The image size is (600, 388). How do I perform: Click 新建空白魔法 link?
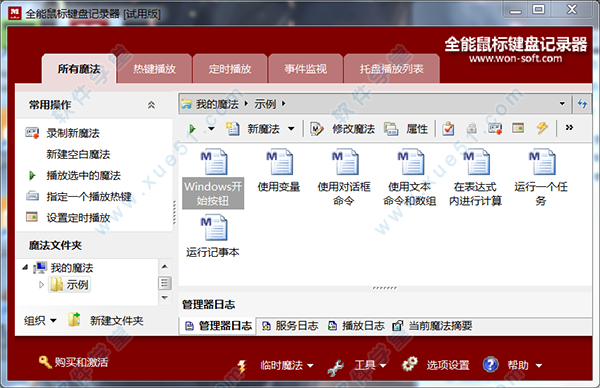click(x=78, y=154)
